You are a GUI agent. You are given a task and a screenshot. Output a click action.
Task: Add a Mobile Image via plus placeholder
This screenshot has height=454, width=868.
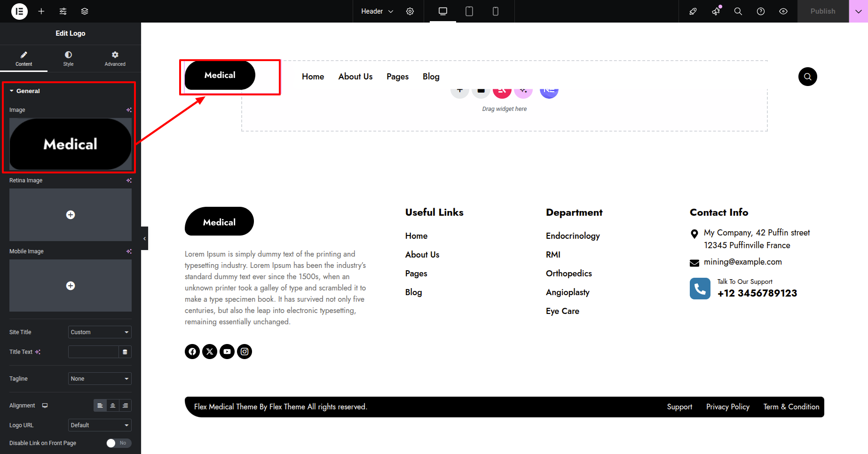(x=71, y=286)
